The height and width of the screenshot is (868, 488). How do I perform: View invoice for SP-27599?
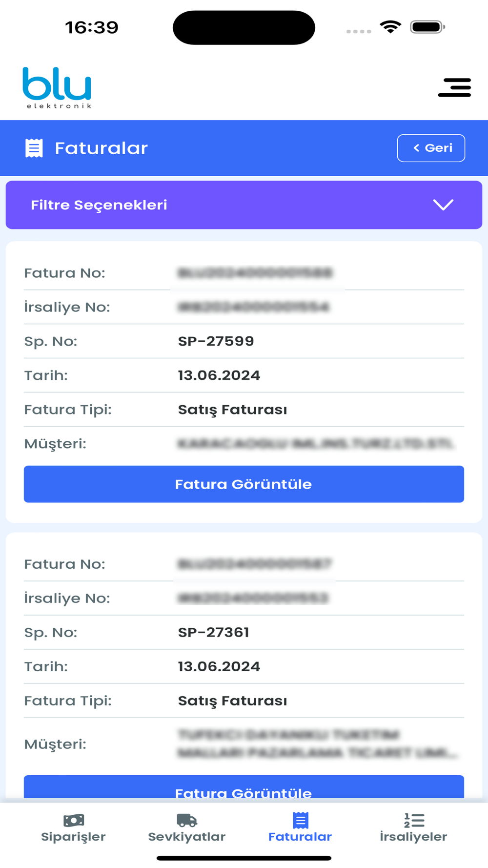click(x=244, y=484)
